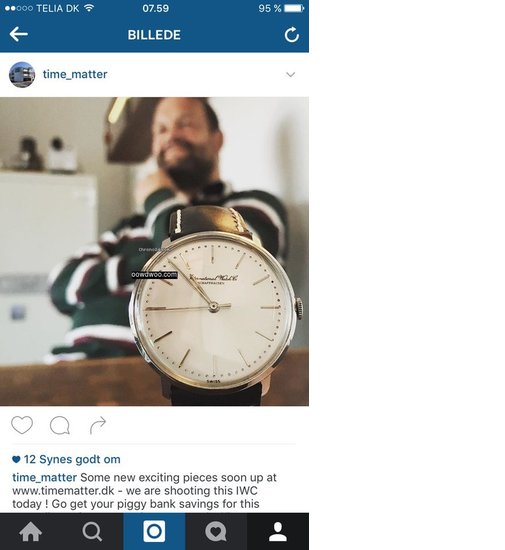The image size is (505, 550).
Task: Tap the Wi-Fi icon in status bar
Action: [89, 8]
